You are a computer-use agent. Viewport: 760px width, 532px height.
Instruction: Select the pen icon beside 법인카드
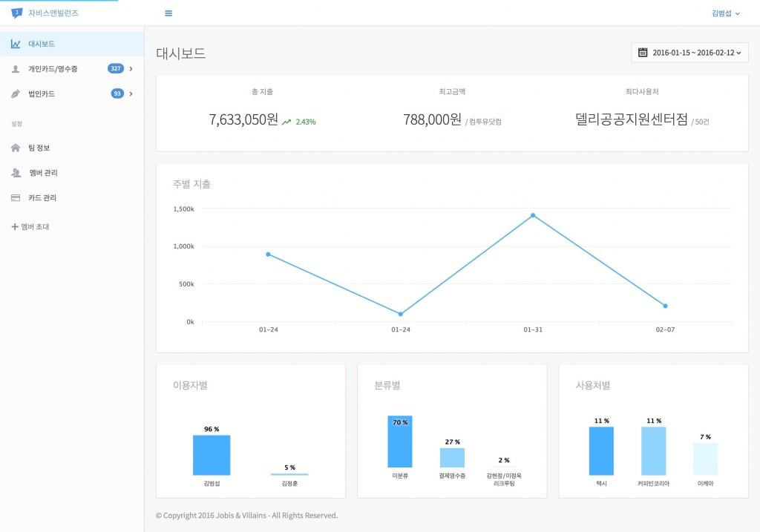pyautogui.click(x=15, y=93)
